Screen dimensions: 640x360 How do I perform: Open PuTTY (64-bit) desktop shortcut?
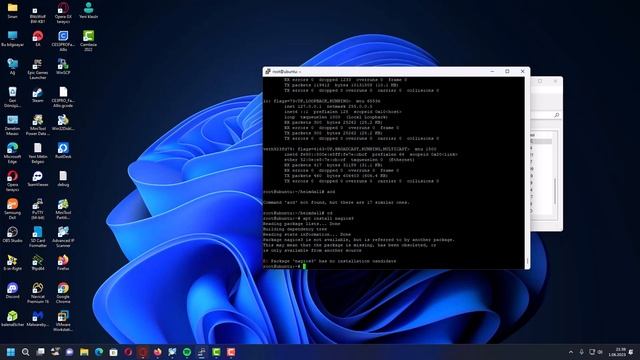[x=38, y=209]
